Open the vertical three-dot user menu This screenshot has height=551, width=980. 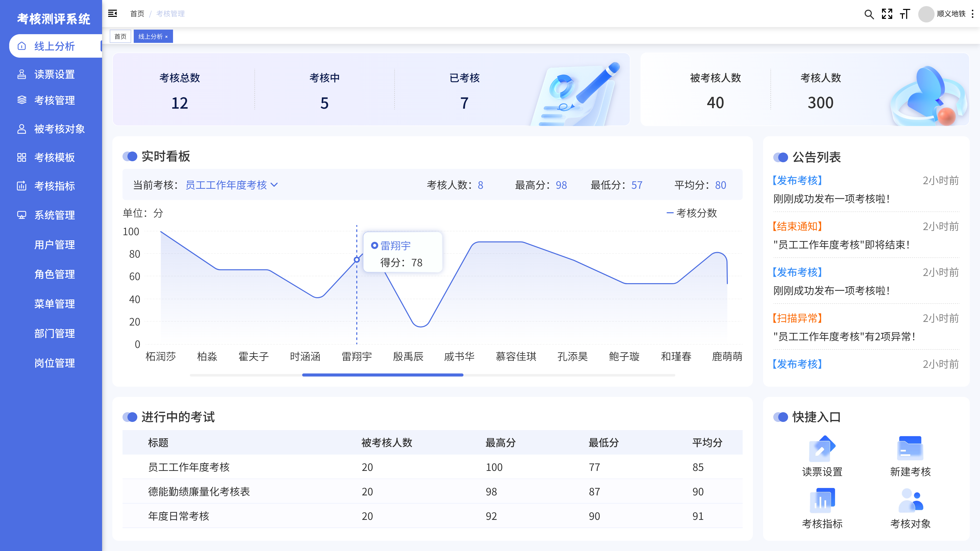click(972, 14)
